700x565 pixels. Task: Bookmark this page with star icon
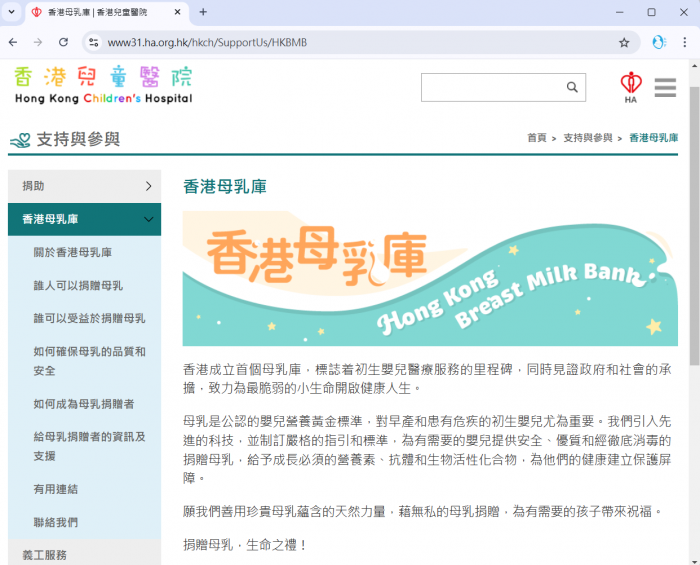click(x=624, y=42)
